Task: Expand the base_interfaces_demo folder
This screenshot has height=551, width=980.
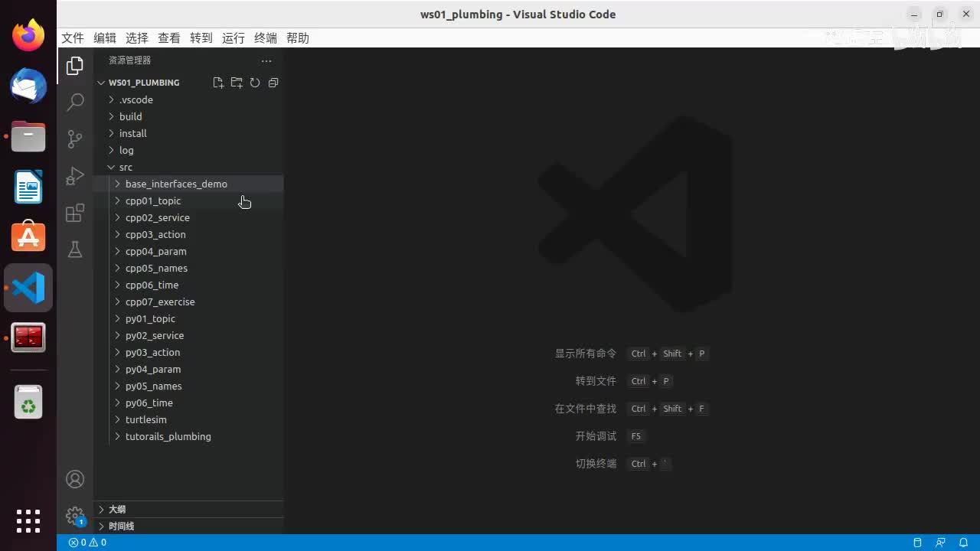Action: (188, 184)
